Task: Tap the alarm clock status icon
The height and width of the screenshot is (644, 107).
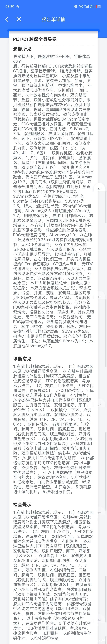Action: (76, 6)
